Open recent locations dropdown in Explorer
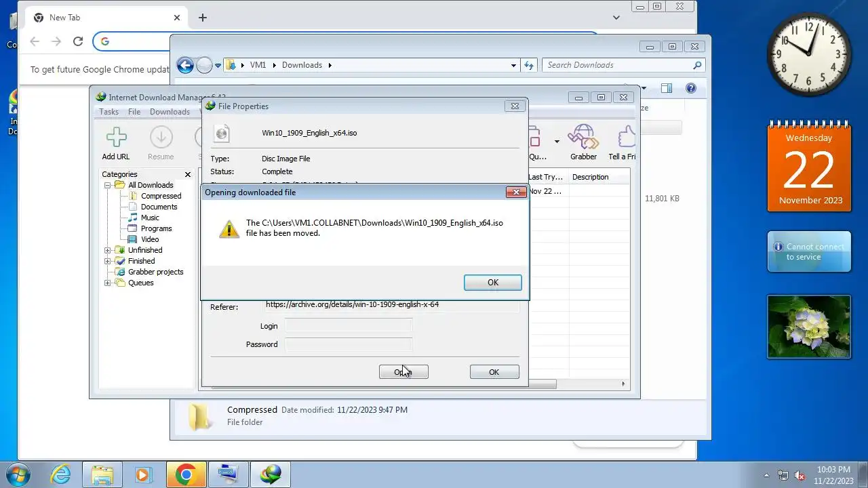This screenshot has width=868, height=488. (x=218, y=66)
